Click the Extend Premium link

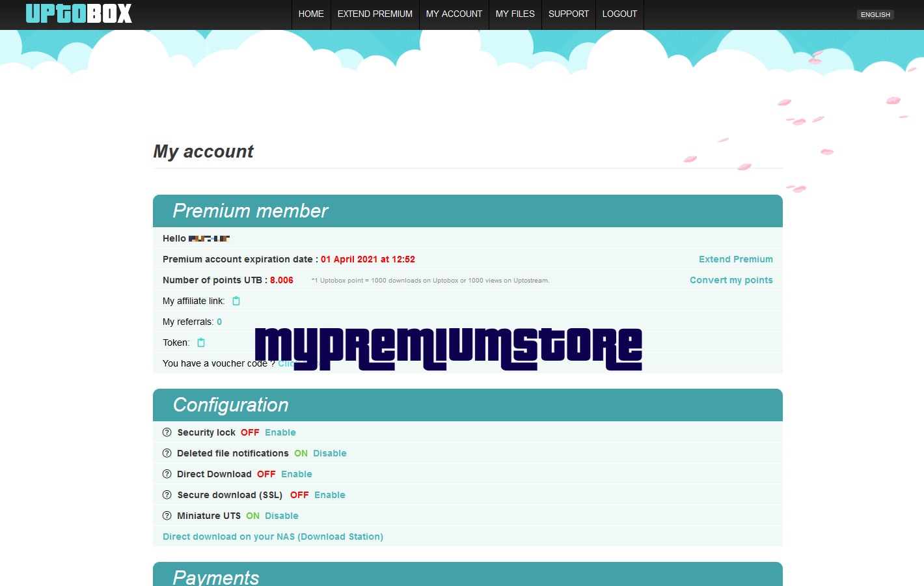736,259
